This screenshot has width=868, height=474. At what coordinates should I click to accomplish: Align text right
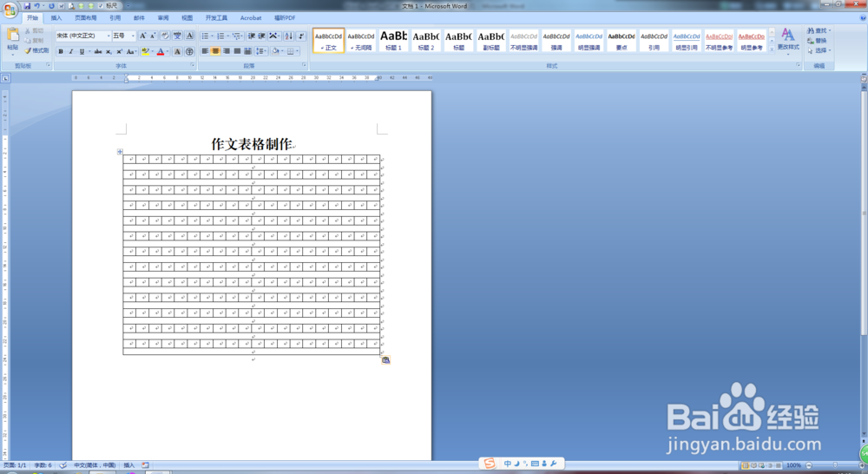pos(227,51)
